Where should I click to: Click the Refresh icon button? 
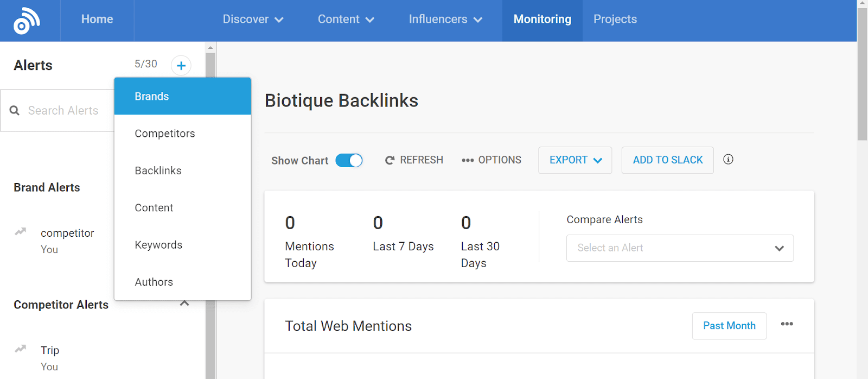coord(390,160)
